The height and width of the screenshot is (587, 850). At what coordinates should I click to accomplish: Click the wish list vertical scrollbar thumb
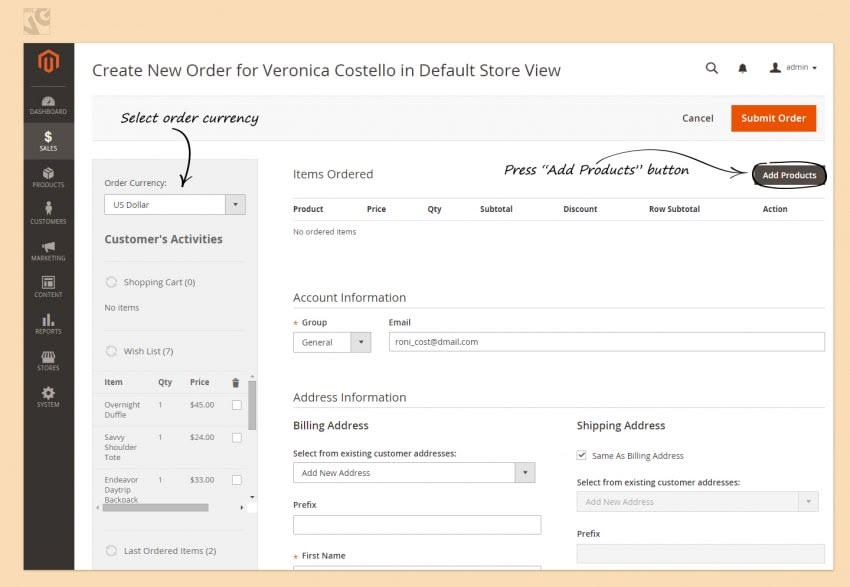coord(252,405)
